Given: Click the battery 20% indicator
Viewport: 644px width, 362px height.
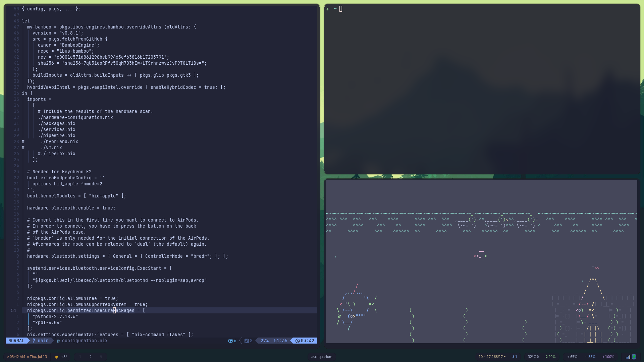Looking at the screenshot, I should (550, 357).
